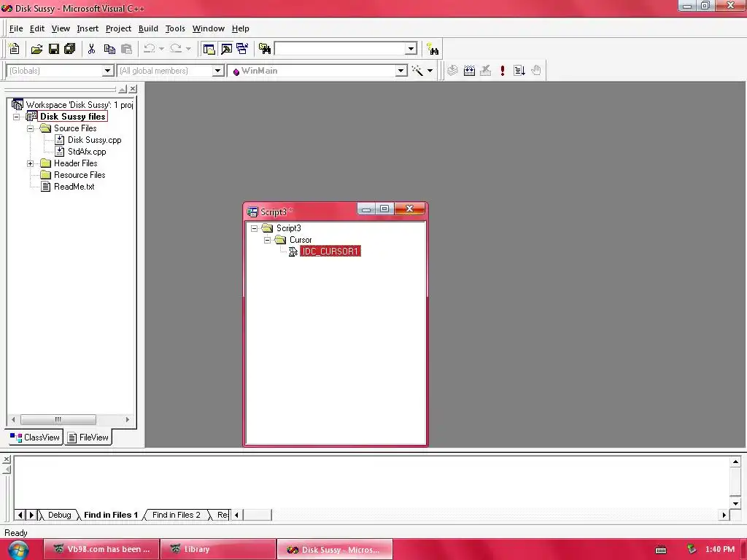Open the View menu
This screenshot has height=560, width=747.
click(61, 28)
